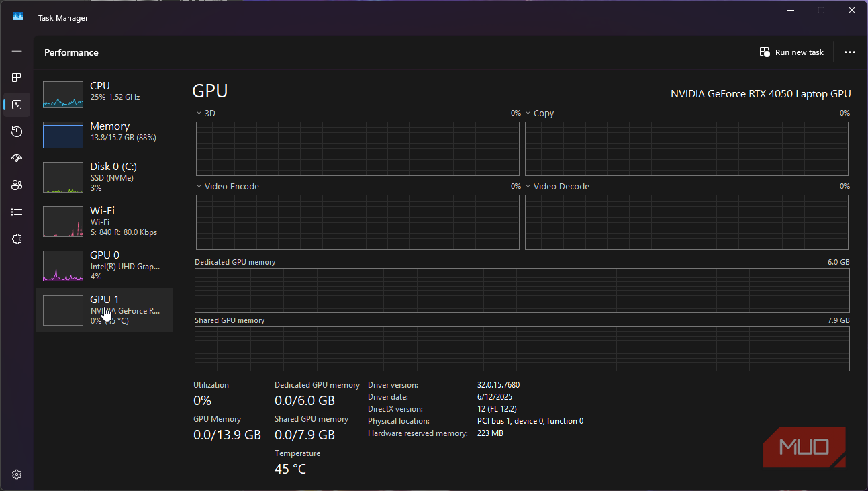Open the Startup apps page icon
The image size is (868, 491).
[17, 159]
